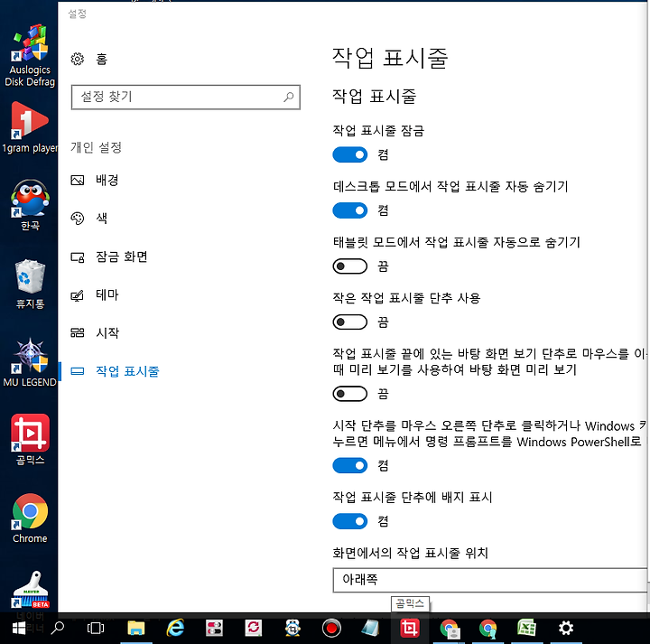Open Settings gear on the taskbar
This screenshot has width=650, height=644.
click(566, 629)
